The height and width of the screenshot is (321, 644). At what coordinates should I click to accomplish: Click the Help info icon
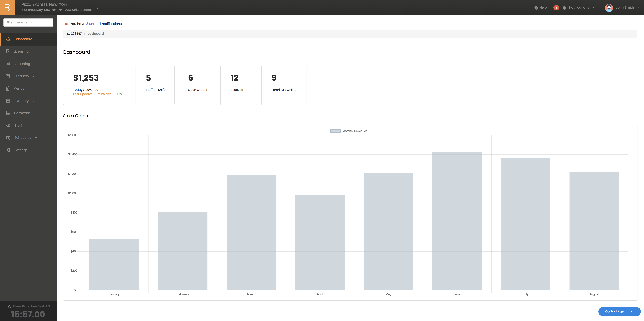point(536,8)
